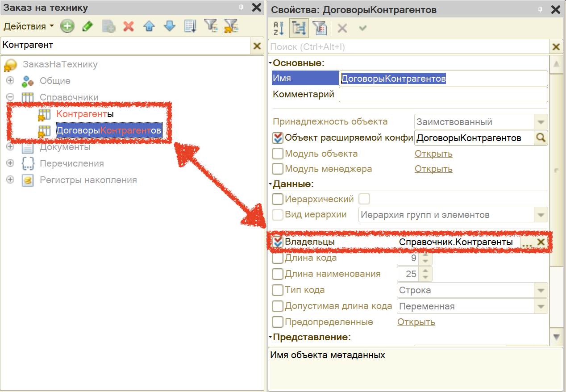The height and width of the screenshot is (392, 566).
Task: Increase Длина наименования with stepper up
Action: click(425, 271)
